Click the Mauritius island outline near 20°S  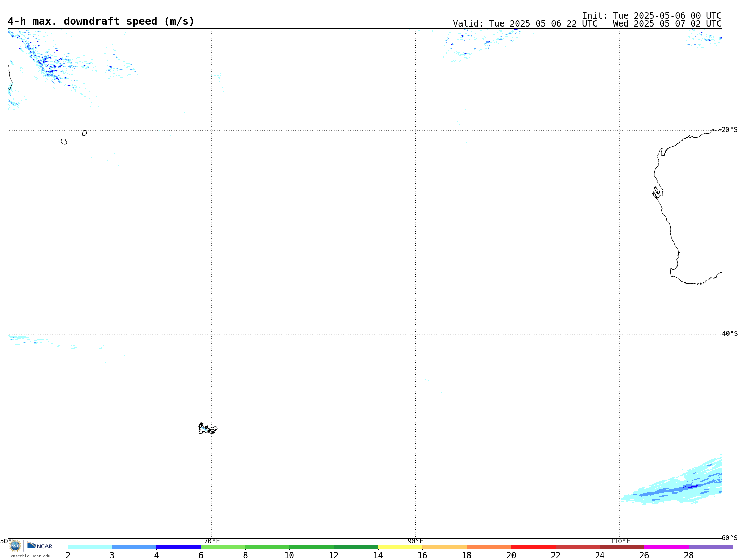coord(84,133)
